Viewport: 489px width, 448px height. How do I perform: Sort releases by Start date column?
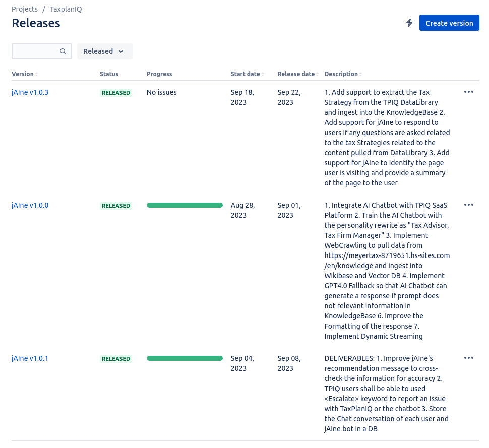[x=248, y=74]
